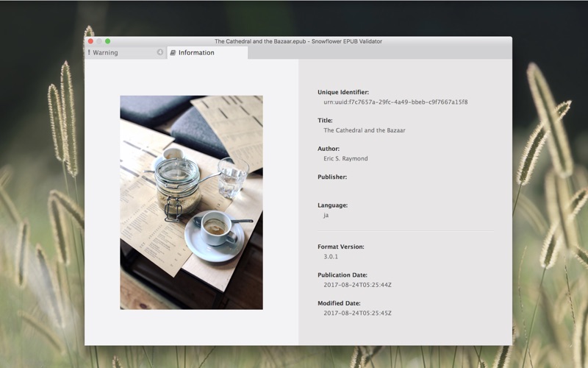Click the publication date 2017-08-24T05:25:44Z
The image size is (588, 368).
357,285
